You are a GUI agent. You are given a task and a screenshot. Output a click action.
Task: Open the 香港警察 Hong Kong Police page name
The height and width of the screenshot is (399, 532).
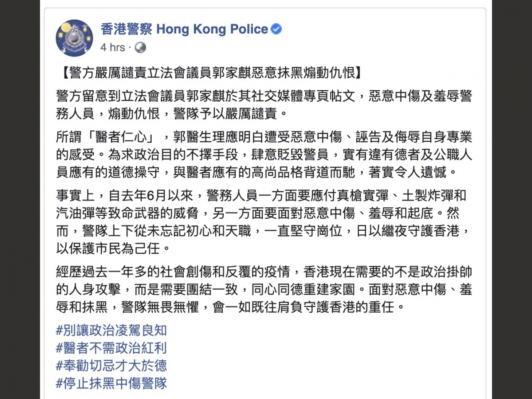[x=184, y=29]
